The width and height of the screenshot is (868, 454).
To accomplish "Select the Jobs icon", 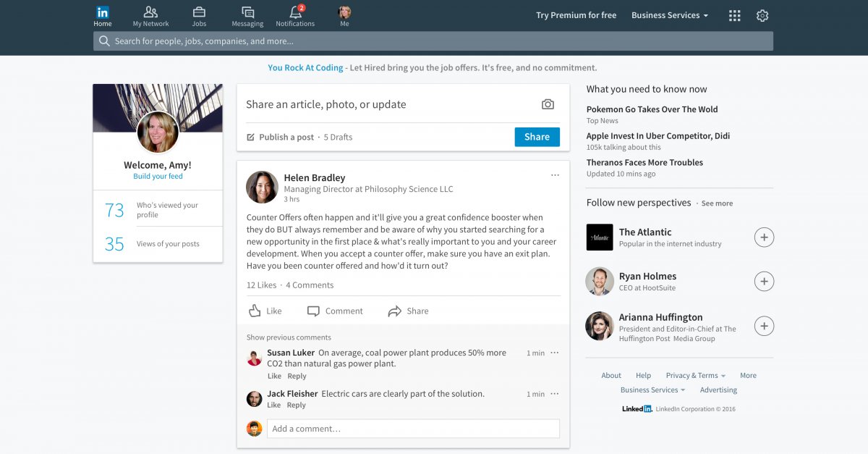I will click(x=199, y=14).
